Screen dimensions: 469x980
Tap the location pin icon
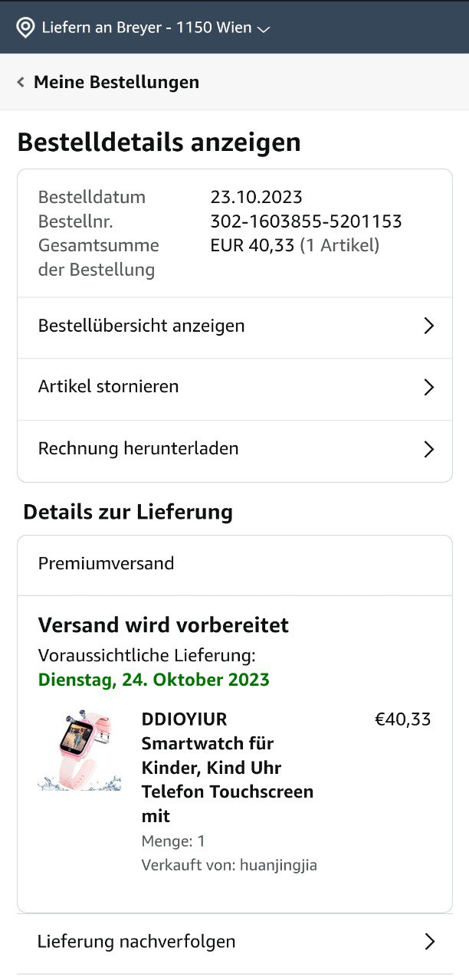point(26,28)
